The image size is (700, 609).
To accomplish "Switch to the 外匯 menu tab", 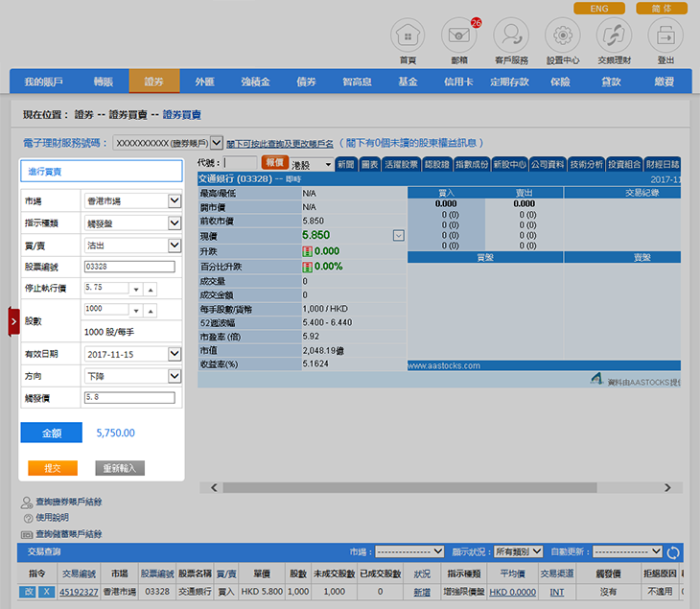I will click(205, 82).
